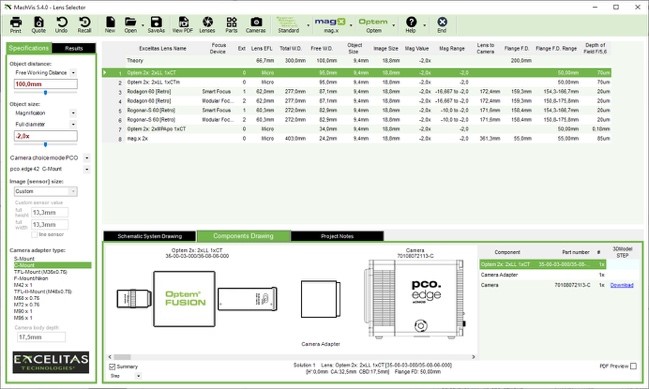Expand the arrow beside Optem
Image resolution: width=649 pixels, height=389 pixels.
click(394, 25)
